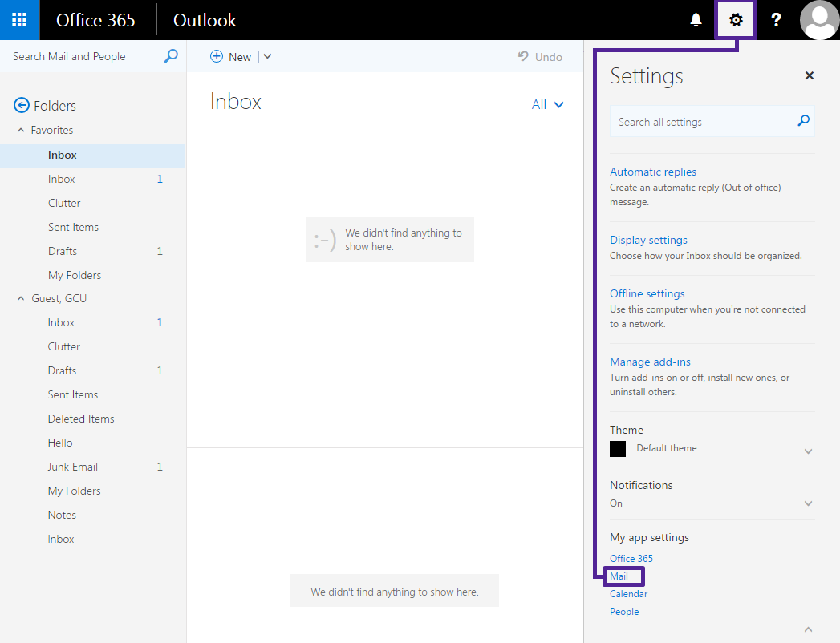Collapse My app settings section chevron

[x=809, y=629]
